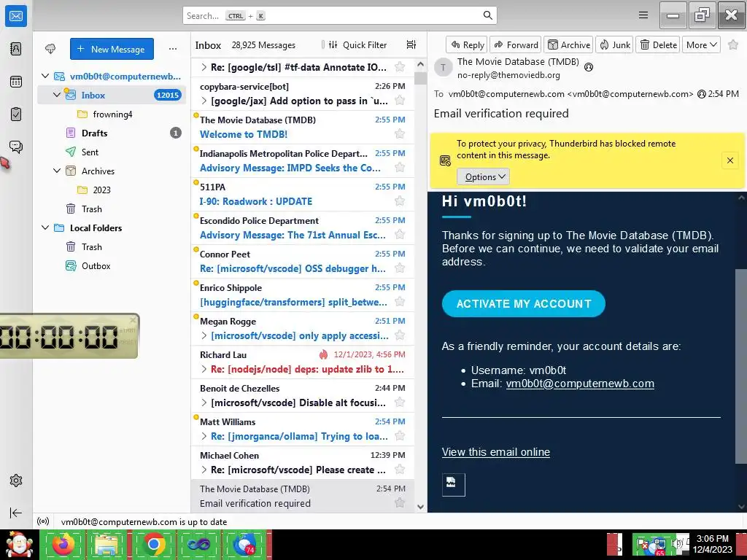
Task: Open the Thunderbird hamburger menu
Action: (643, 15)
